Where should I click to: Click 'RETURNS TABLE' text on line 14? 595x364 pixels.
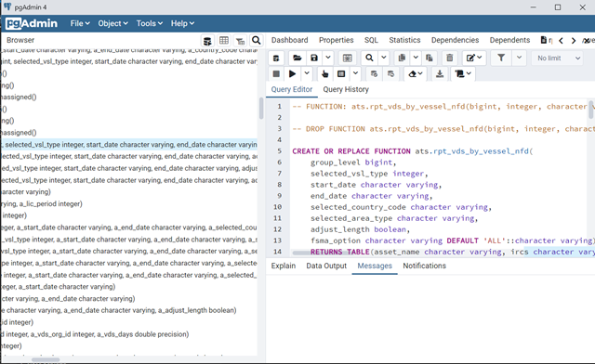pyautogui.click(x=339, y=252)
